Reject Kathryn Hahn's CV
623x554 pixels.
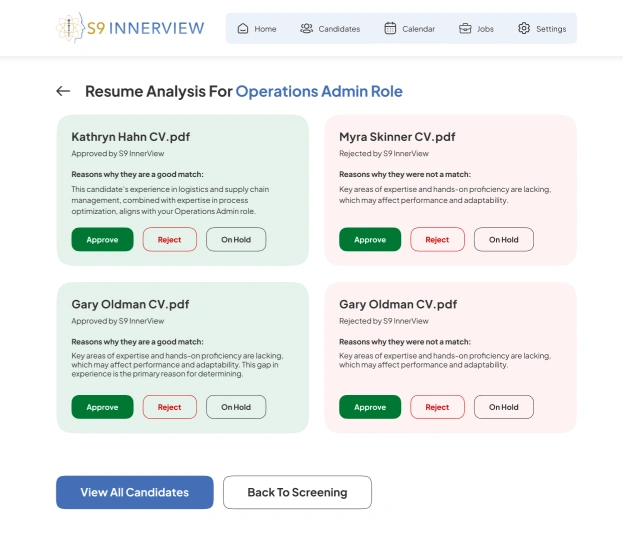[x=170, y=240]
